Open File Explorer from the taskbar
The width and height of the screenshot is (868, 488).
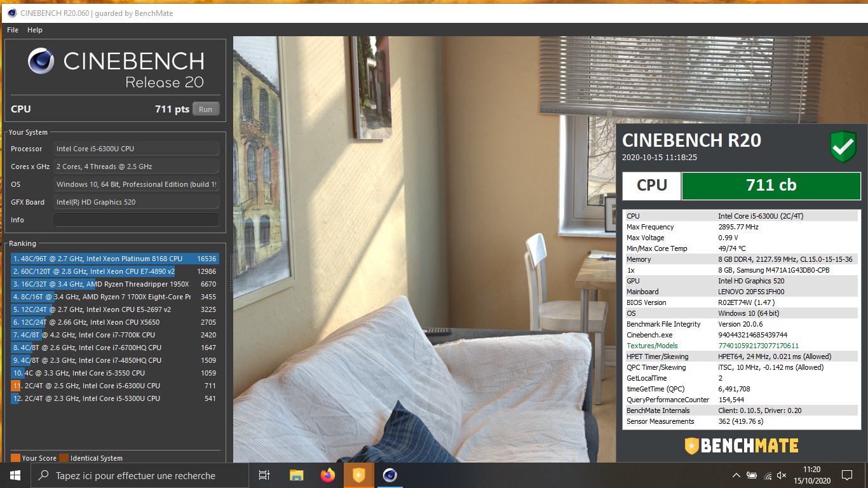click(x=296, y=475)
